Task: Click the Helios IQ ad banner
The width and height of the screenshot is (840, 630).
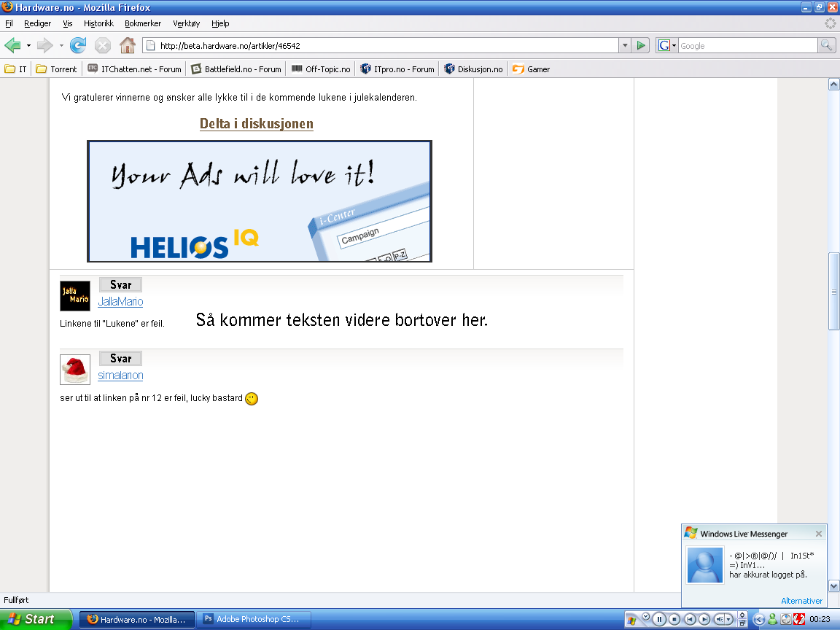Action: coord(260,201)
